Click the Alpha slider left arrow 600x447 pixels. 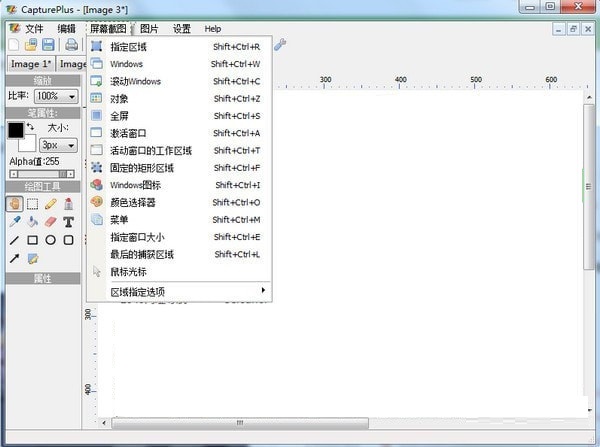14,174
